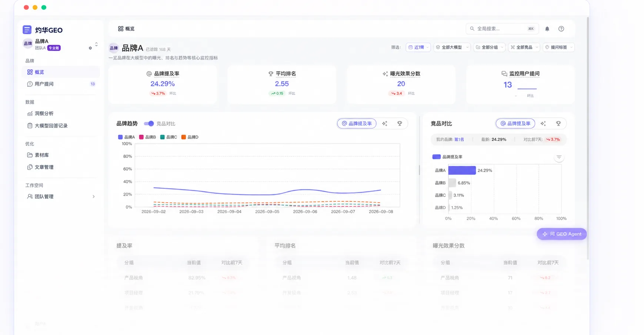This screenshot has width=644, height=335.
Task: Go to 概览 in the sidebar
Action: click(x=61, y=72)
